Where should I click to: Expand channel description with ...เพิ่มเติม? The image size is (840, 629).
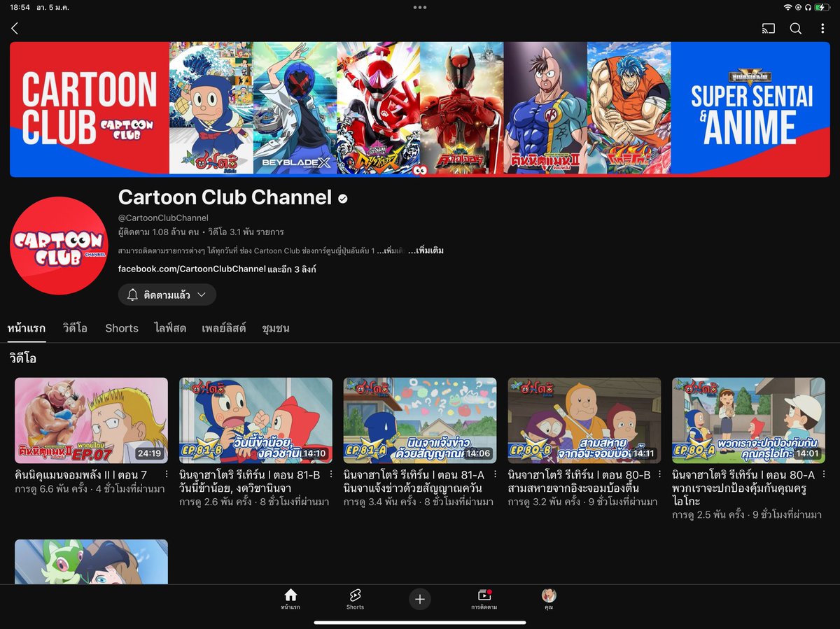pos(426,250)
